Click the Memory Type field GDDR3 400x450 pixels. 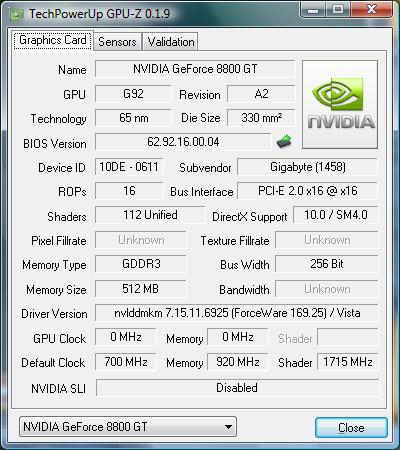pos(141,264)
